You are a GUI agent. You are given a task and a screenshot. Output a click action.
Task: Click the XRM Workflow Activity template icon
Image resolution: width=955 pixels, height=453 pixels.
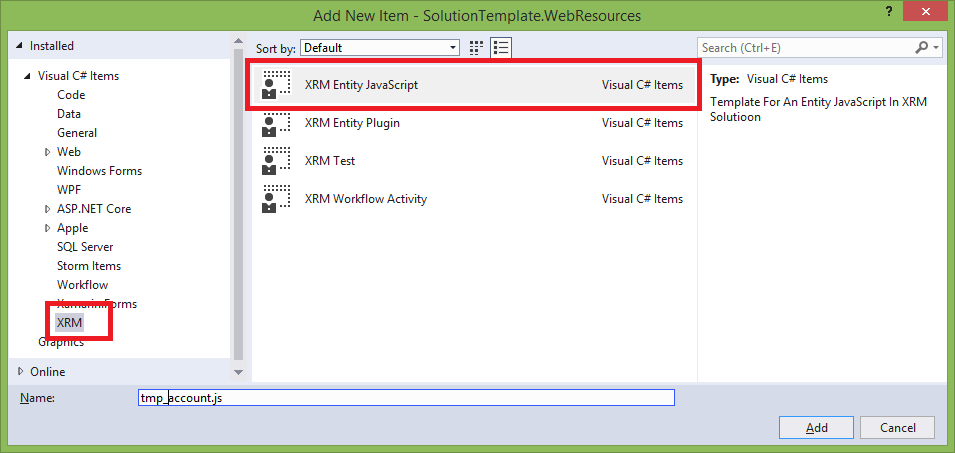pyautogui.click(x=275, y=199)
